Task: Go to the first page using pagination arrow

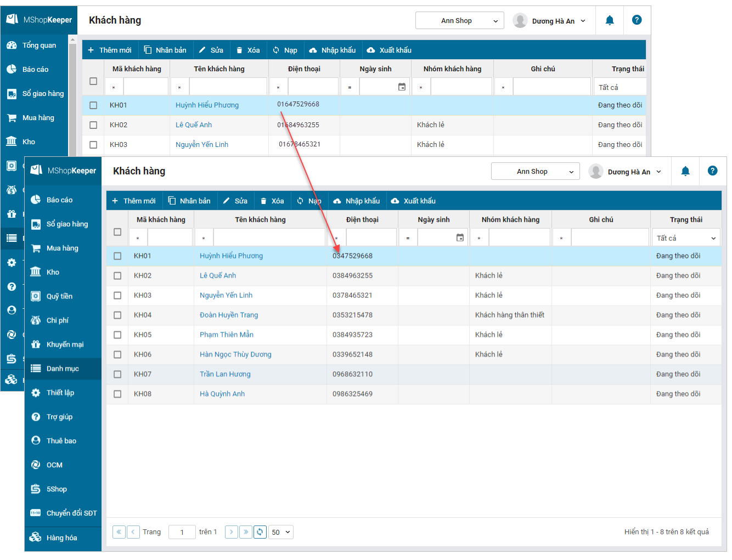Action: pos(119,532)
